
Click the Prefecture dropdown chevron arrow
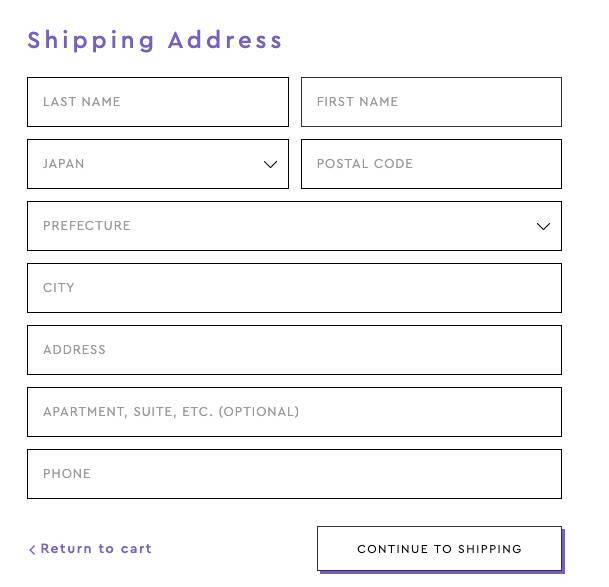click(x=543, y=226)
